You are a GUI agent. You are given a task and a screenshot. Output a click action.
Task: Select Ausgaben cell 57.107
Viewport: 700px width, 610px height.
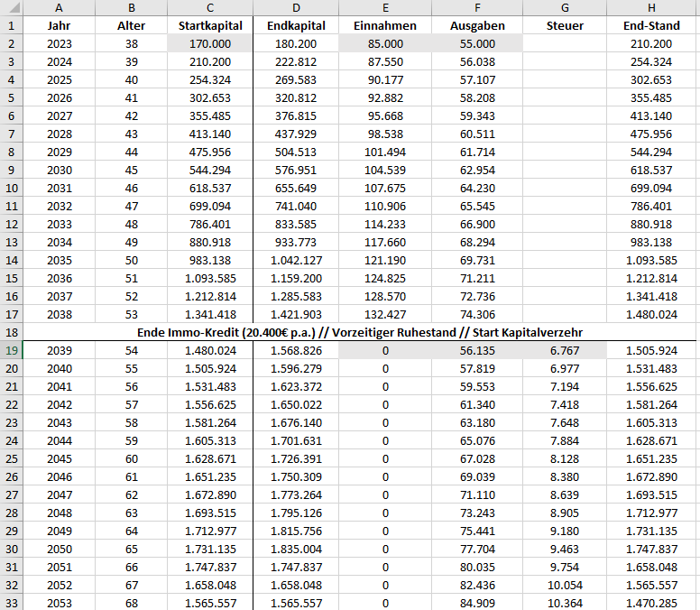(x=477, y=80)
